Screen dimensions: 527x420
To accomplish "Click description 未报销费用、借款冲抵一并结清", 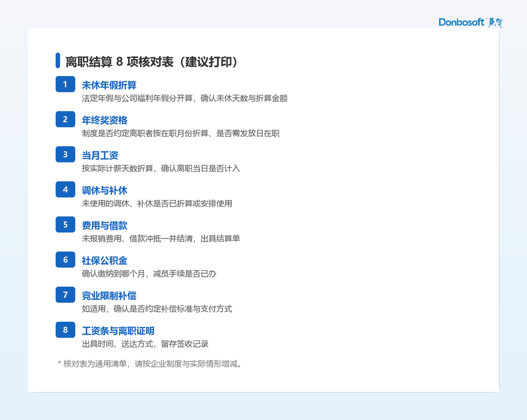I will tap(137, 238).
